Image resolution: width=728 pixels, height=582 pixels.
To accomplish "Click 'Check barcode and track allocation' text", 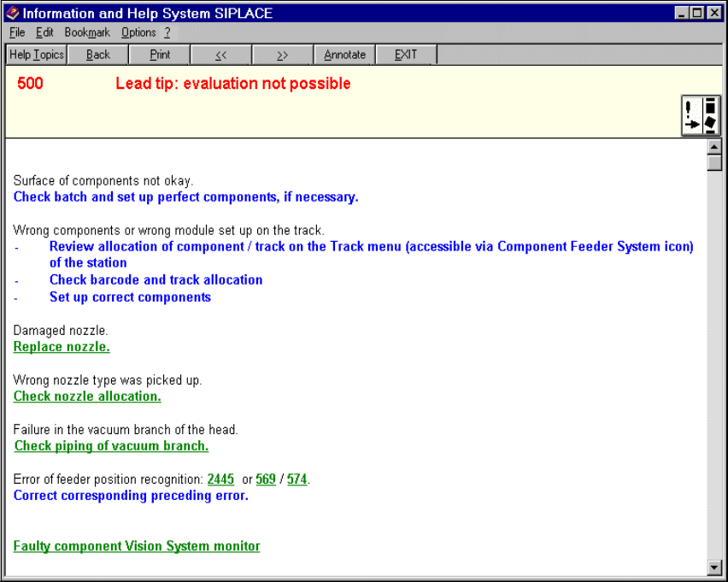I will (x=156, y=279).
